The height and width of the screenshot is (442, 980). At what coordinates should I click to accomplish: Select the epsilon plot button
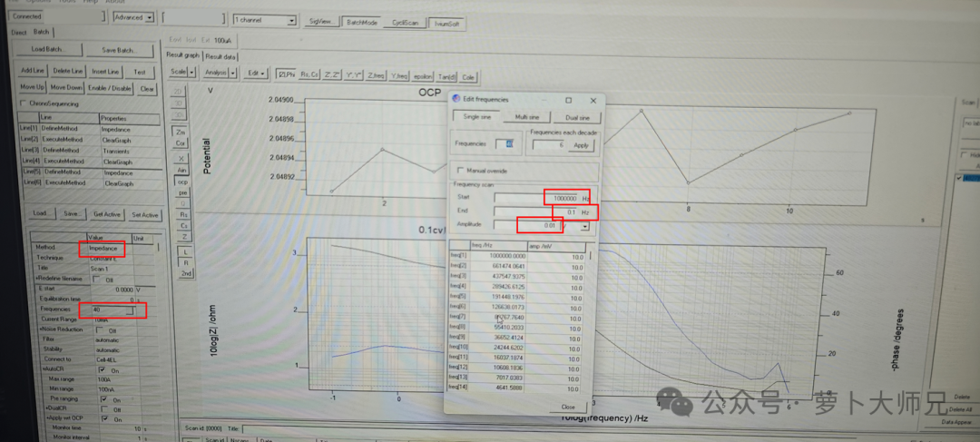(x=423, y=77)
